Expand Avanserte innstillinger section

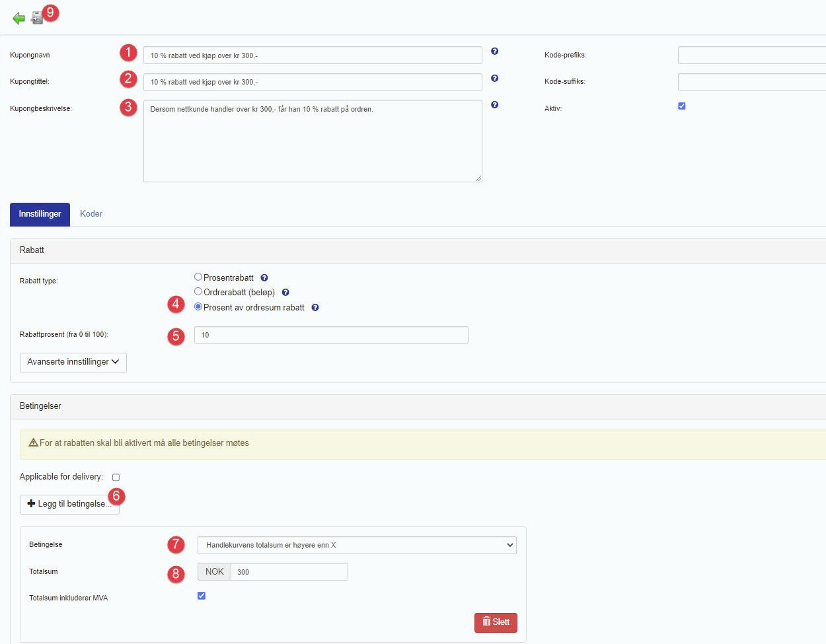coord(73,362)
